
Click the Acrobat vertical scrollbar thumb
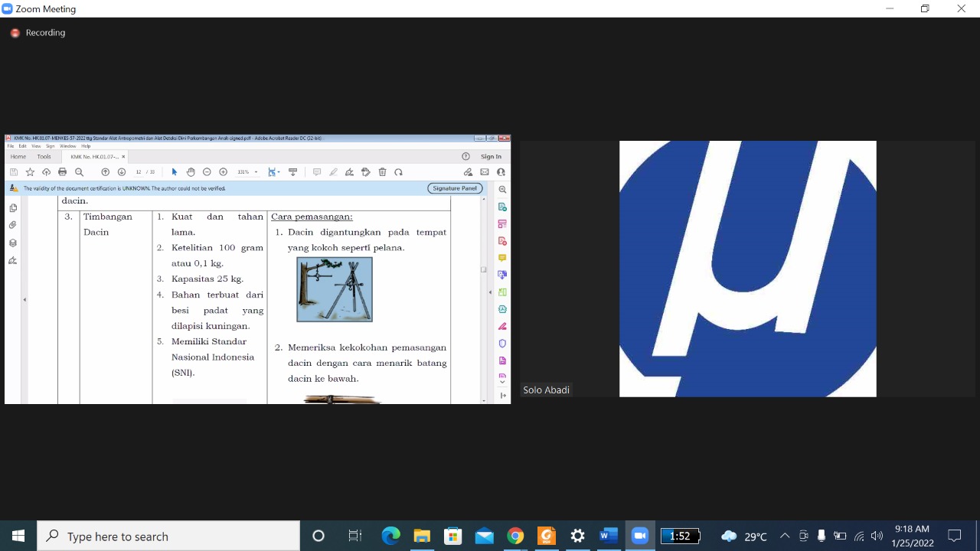(483, 269)
